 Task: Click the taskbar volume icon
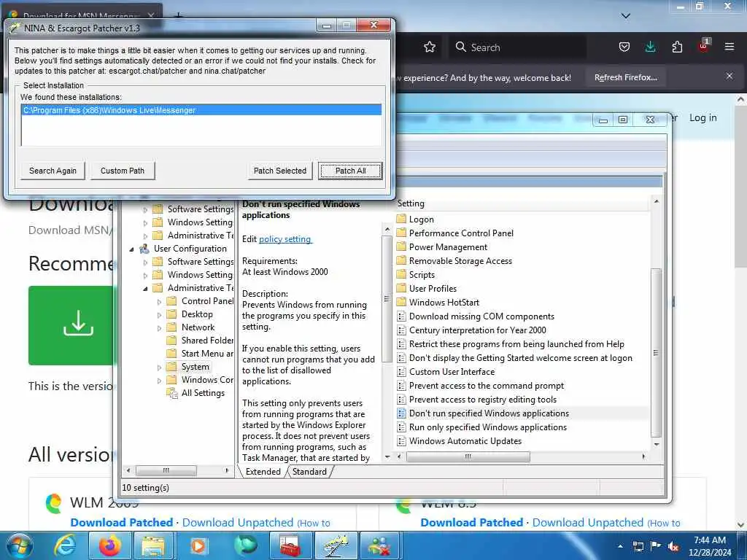pyautogui.click(x=673, y=547)
